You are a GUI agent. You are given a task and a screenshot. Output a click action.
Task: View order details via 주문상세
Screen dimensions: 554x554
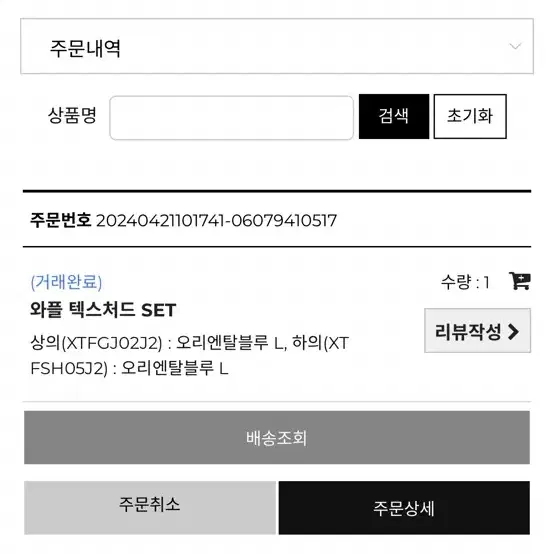(404, 507)
